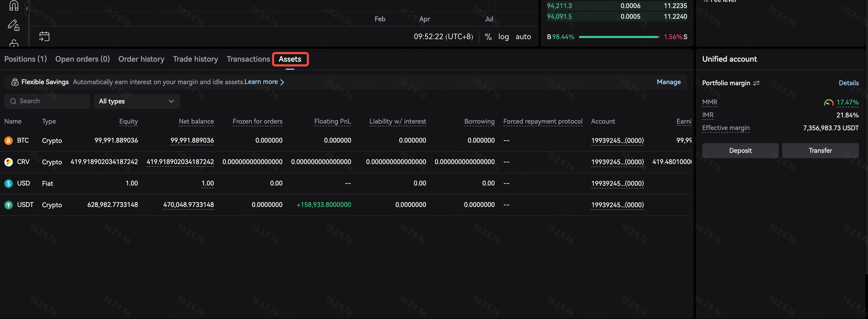Switch to Trade history tab
Image resolution: width=868 pixels, height=319 pixels.
coord(195,59)
